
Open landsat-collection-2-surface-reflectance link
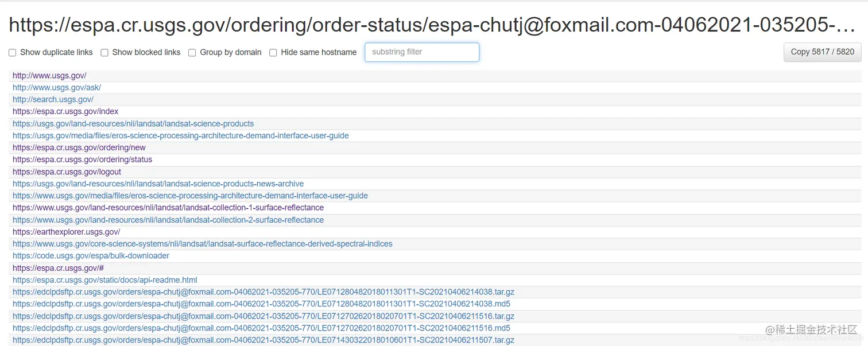coord(168,220)
